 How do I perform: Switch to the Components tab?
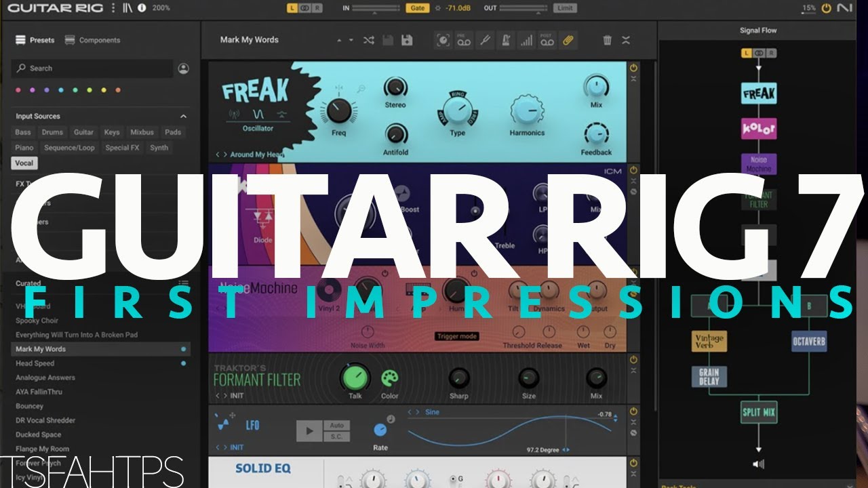[92, 40]
